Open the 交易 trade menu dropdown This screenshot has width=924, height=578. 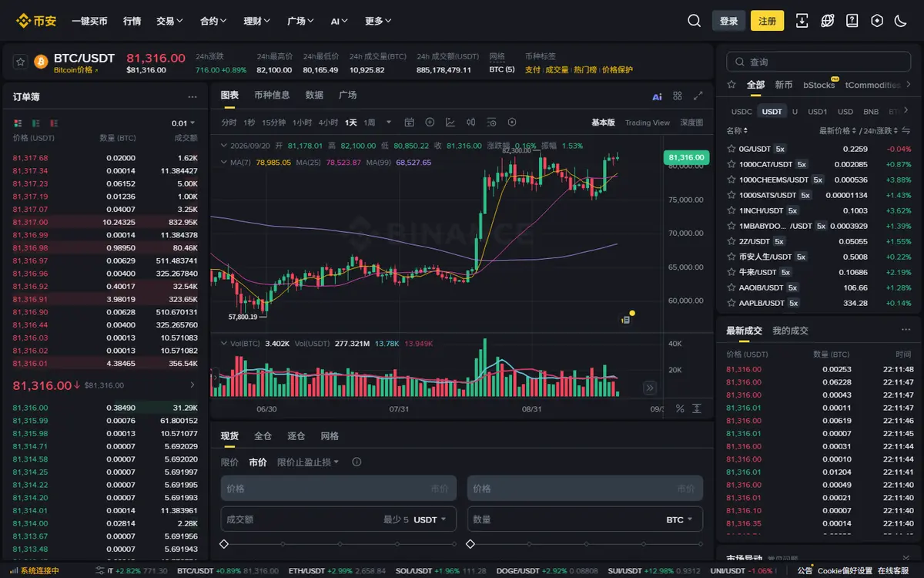click(x=169, y=21)
